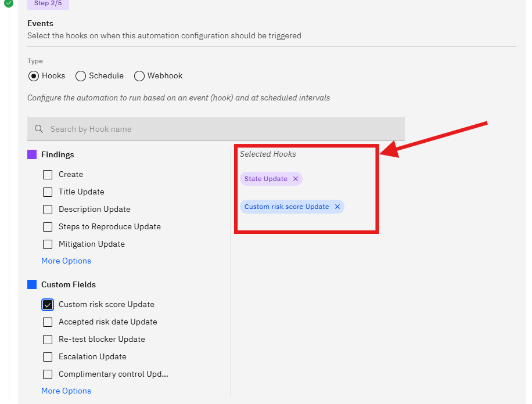
Task: Check the Accepted risk date Update hook
Action: point(48,322)
